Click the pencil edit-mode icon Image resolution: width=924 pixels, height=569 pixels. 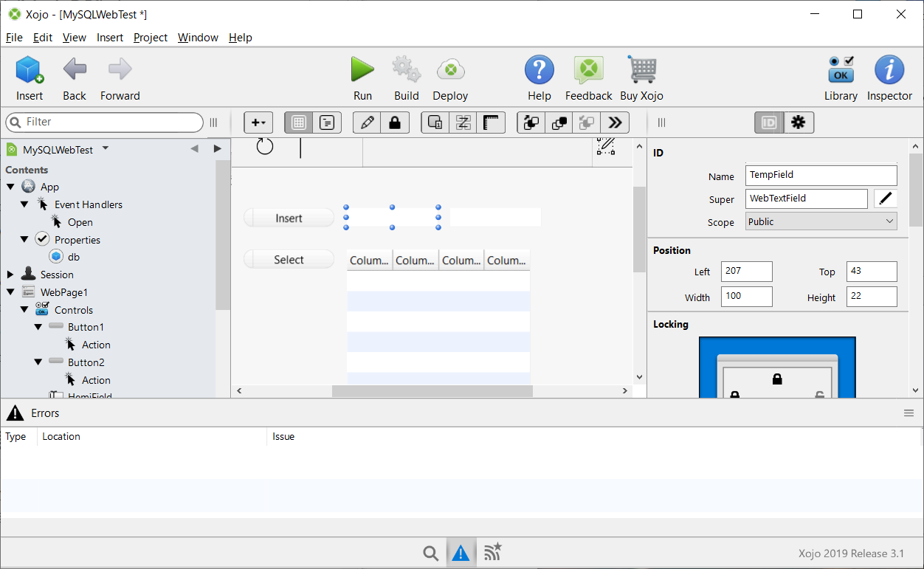pos(367,123)
